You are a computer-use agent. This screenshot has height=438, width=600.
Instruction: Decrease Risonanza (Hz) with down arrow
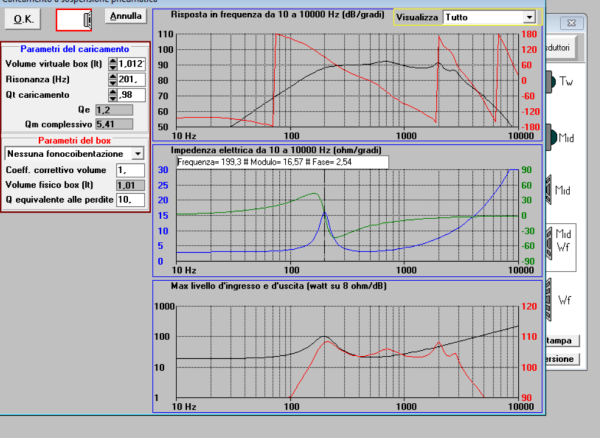112,83
